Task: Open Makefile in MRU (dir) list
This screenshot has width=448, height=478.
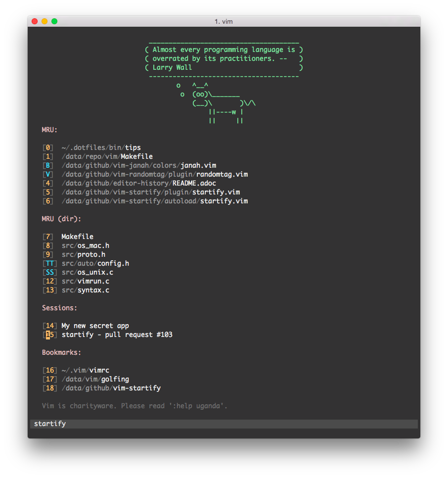Action: click(x=77, y=237)
